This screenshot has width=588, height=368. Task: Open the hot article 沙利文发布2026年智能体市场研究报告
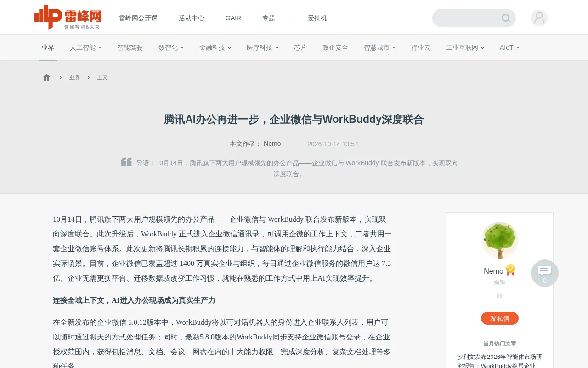[x=500, y=361]
